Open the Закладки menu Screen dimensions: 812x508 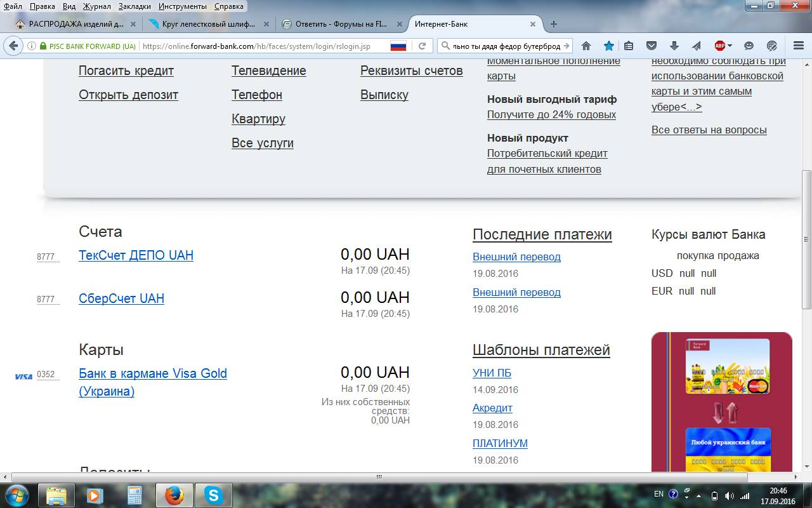click(134, 6)
